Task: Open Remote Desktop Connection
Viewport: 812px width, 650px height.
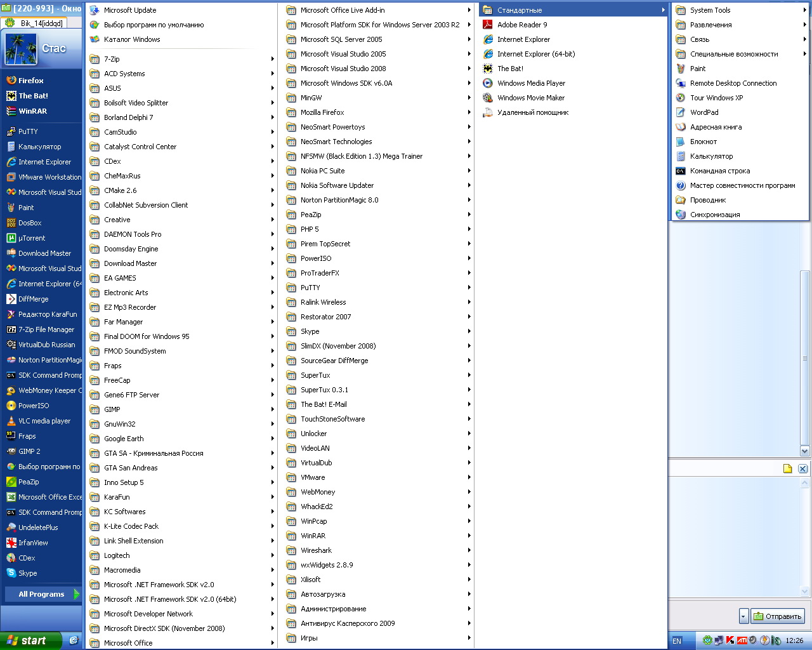Action: [x=733, y=83]
